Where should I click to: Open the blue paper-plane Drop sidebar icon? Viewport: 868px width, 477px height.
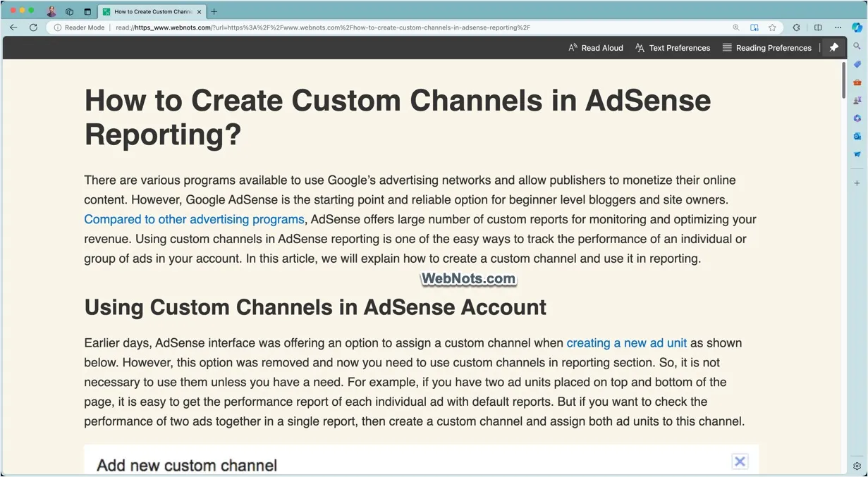point(857,154)
